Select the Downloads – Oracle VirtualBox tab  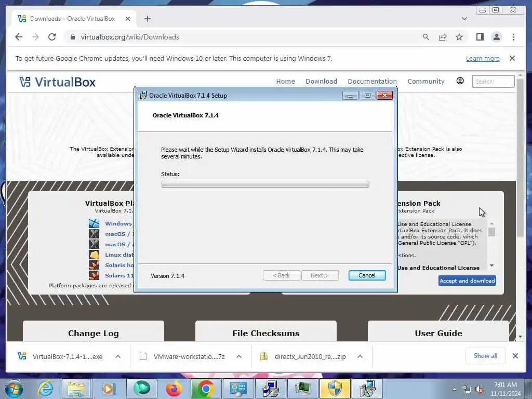tap(72, 19)
